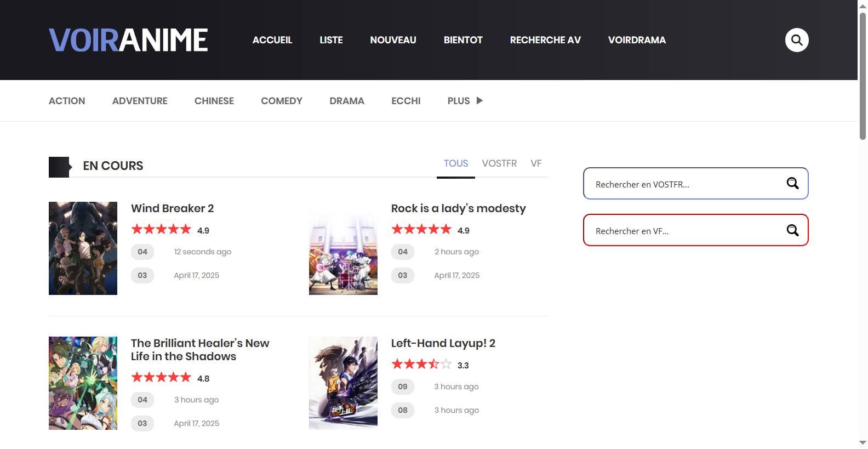Open Wind Breaker 2 episode 04
Viewport: 868px width, 449px height.
point(142,252)
